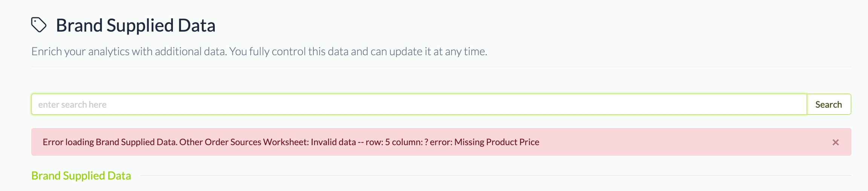Dismiss the red error alert
The width and height of the screenshot is (868, 191).
[x=835, y=142]
